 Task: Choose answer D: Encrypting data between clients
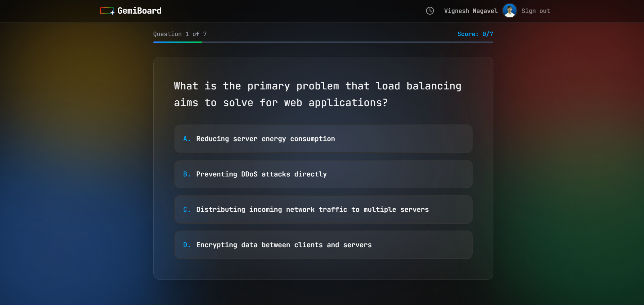[323, 245]
